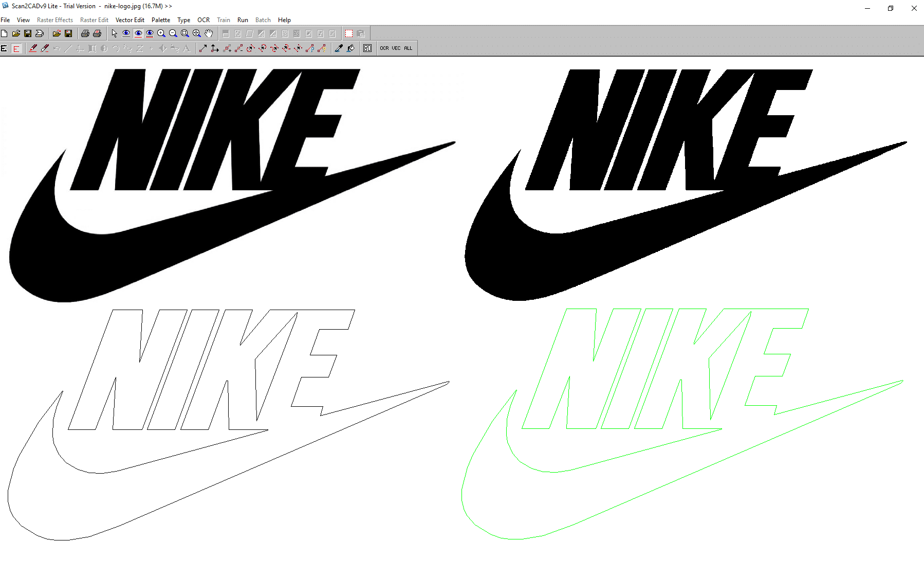The width and height of the screenshot is (924, 577).
Task: Activate the Pan hand tool
Action: [x=208, y=33]
